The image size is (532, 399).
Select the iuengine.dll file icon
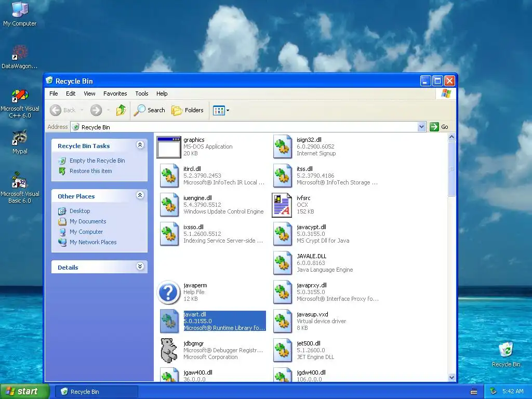[x=169, y=205]
